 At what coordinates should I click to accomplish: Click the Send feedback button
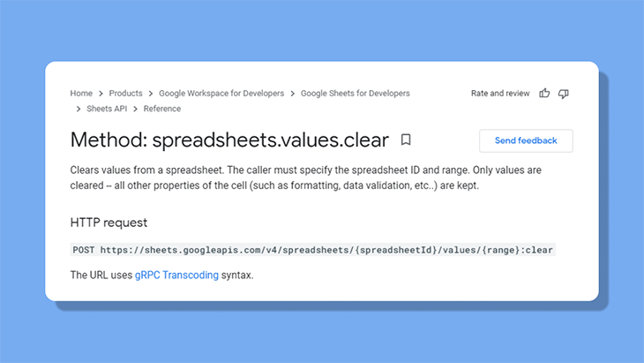click(x=526, y=140)
